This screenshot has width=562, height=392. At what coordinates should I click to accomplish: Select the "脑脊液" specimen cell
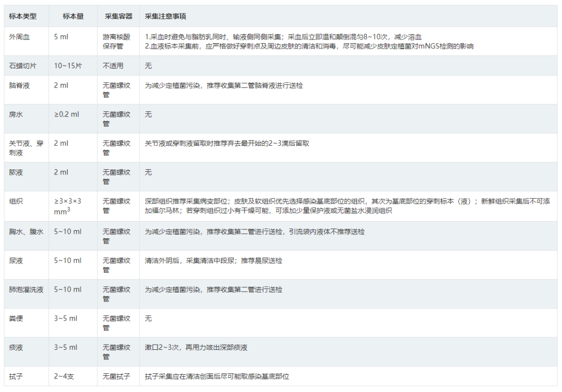[x=20, y=85]
